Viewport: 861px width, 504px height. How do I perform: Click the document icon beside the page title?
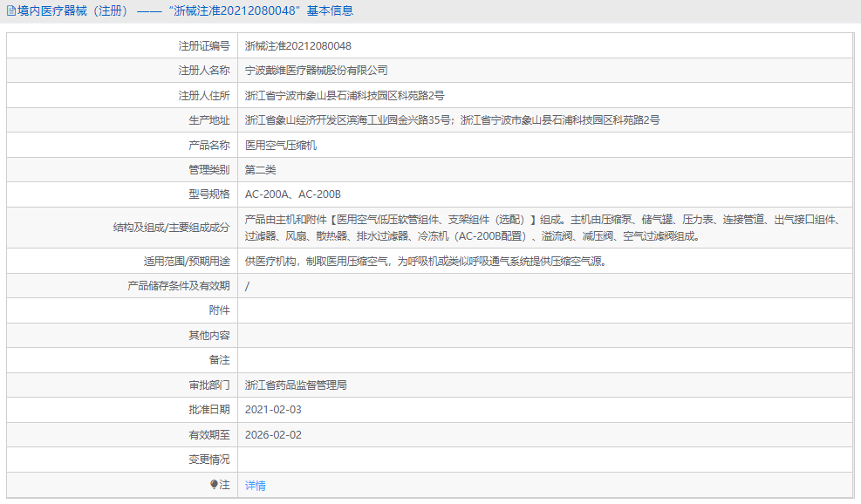10,10
